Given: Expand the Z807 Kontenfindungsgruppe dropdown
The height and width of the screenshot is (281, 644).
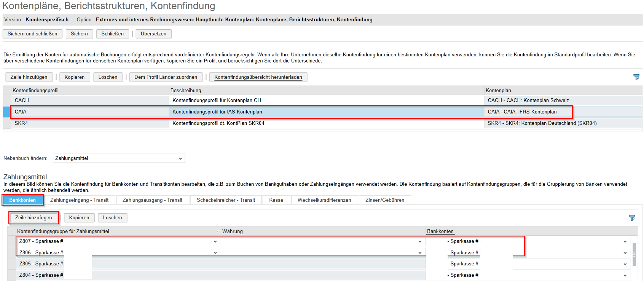Looking at the screenshot, I should [215, 241].
